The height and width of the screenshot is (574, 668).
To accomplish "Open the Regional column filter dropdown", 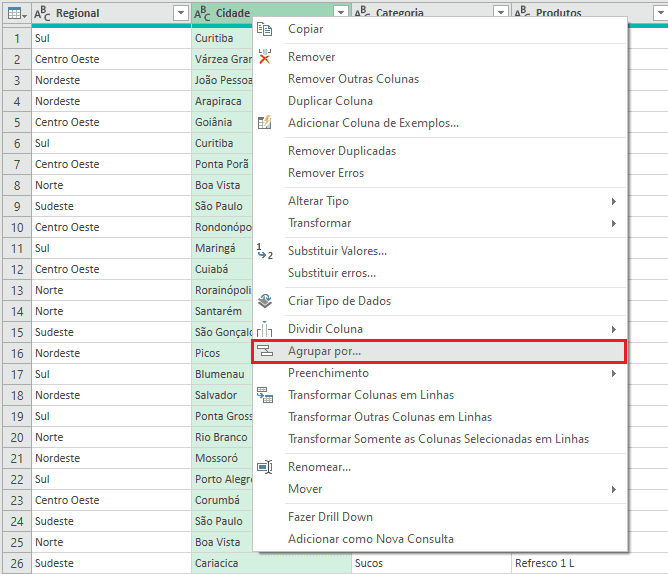I will (181, 13).
